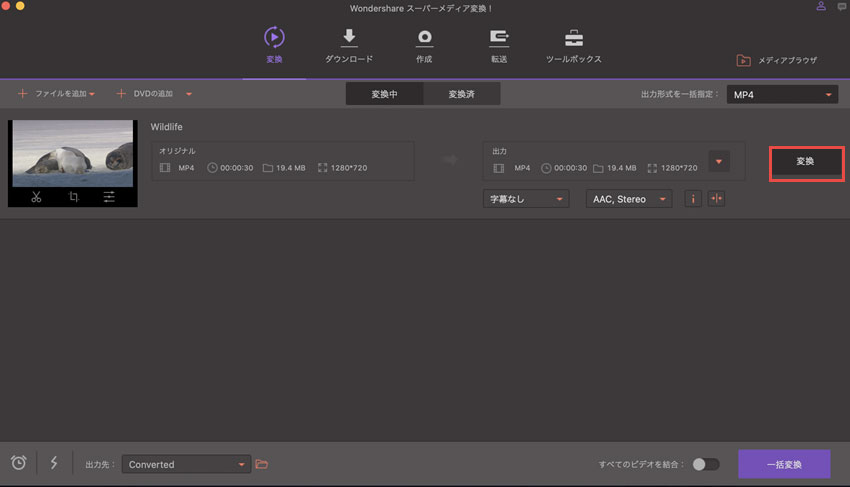Click the output film format icon

click(499, 168)
